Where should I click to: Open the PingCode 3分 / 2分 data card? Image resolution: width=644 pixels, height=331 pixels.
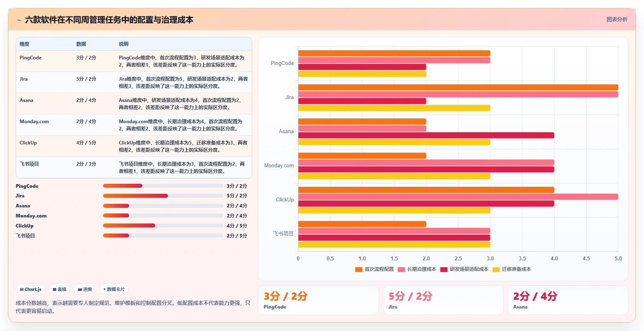click(x=318, y=300)
